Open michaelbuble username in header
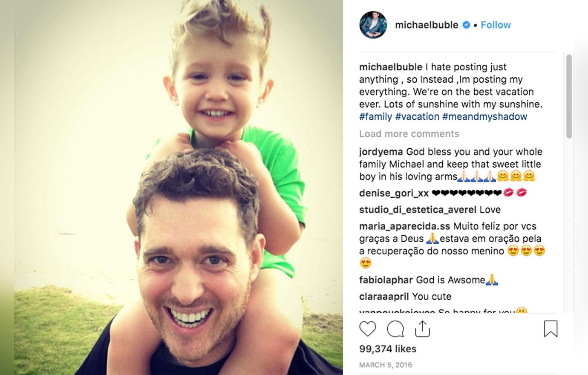Image resolution: width=588 pixels, height=375 pixels. (427, 25)
